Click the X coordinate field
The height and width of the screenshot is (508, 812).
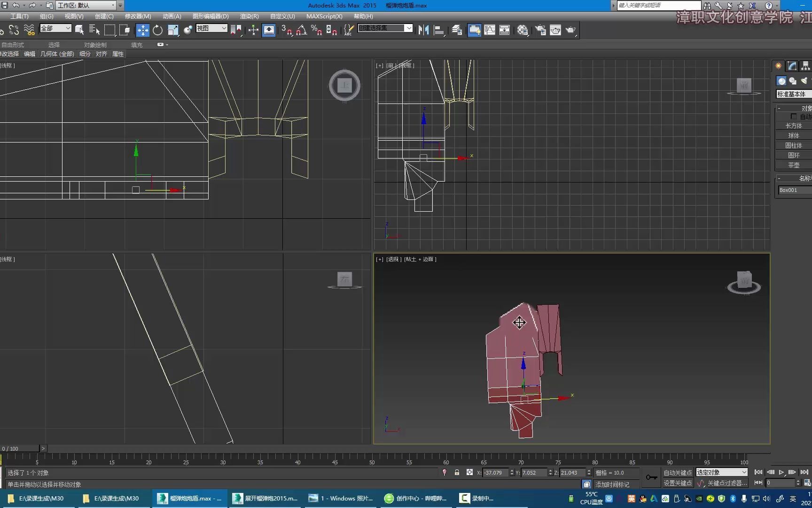click(496, 472)
